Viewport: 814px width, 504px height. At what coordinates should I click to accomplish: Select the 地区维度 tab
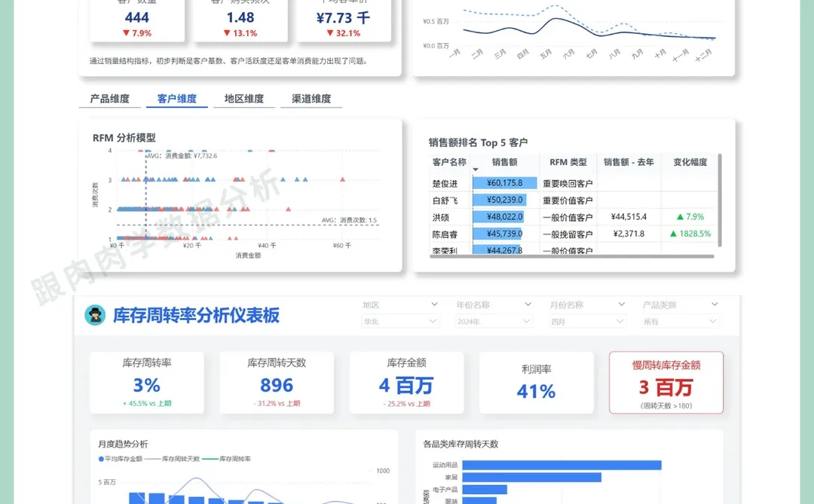point(243,98)
